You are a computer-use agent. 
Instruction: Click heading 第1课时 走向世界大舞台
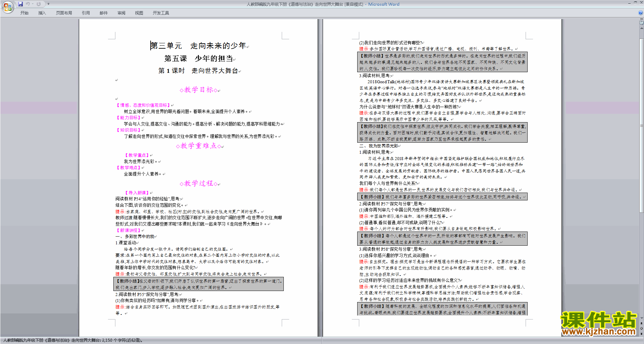(198, 71)
